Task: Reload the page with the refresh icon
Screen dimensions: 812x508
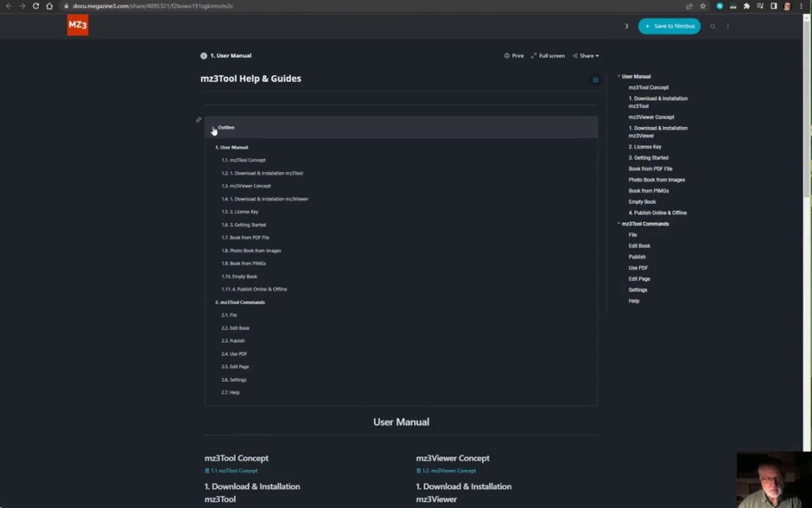Action: click(x=36, y=6)
